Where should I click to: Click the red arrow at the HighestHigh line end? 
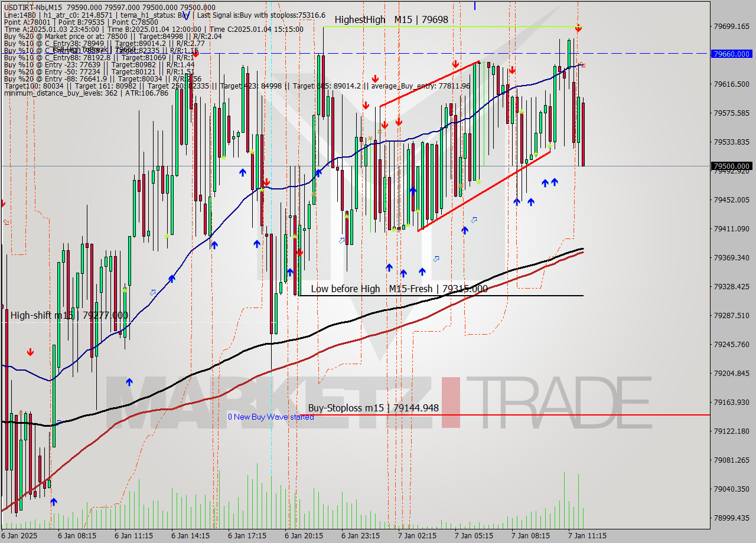tap(579, 28)
